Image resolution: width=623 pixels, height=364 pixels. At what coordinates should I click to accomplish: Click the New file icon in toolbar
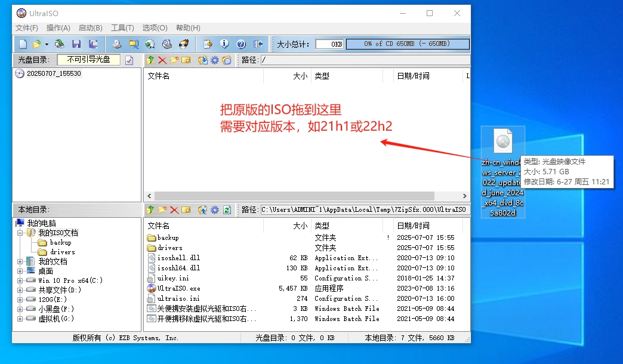coord(23,44)
